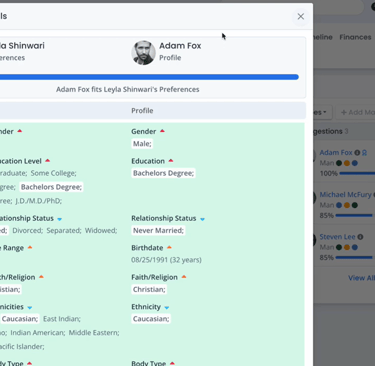The image size is (375, 366).
Task: Open Steven Lee's profile link
Action: [x=337, y=237]
